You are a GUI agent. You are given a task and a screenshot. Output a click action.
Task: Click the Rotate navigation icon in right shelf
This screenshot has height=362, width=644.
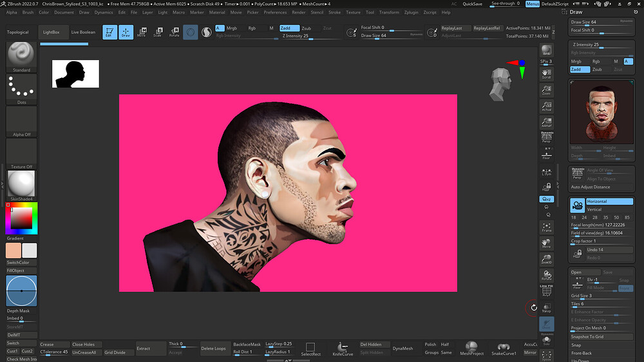(x=546, y=275)
